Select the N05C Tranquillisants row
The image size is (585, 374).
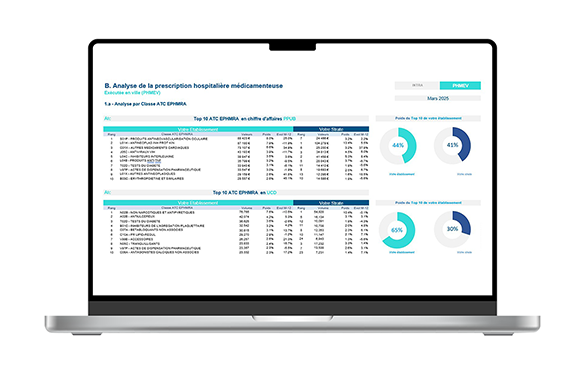(x=236, y=244)
